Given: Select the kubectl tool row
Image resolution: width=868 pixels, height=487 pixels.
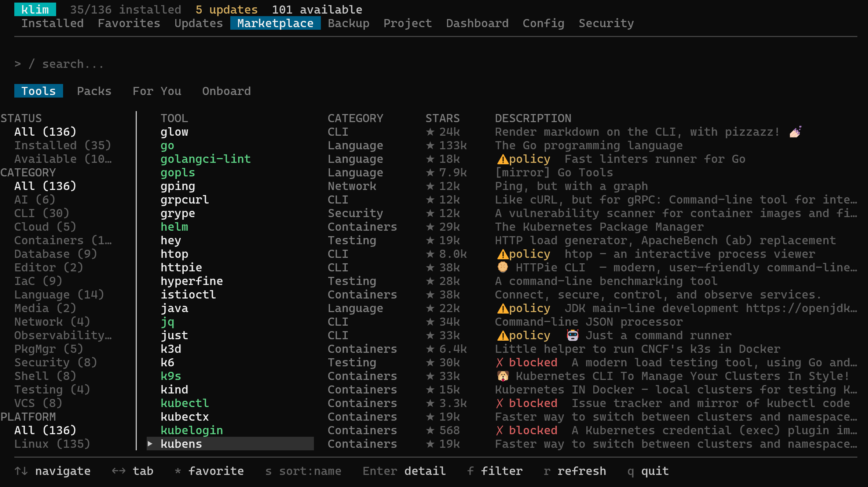Looking at the screenshot, I should [502, 403].
